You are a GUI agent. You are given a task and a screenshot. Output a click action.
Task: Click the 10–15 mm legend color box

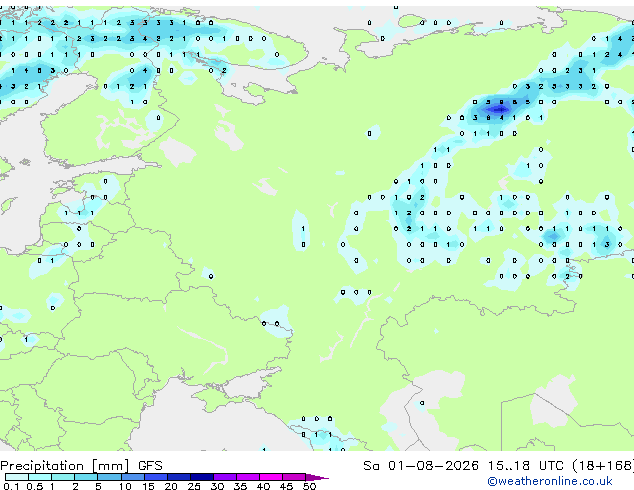133,477
